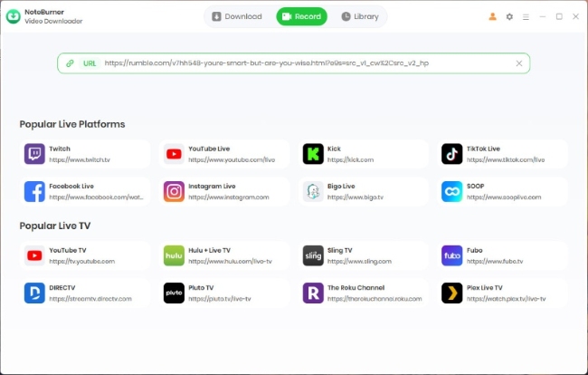Choose the Instagram Live icon
The height and width of the screenshot is (375, 588).
coord(174,191)
